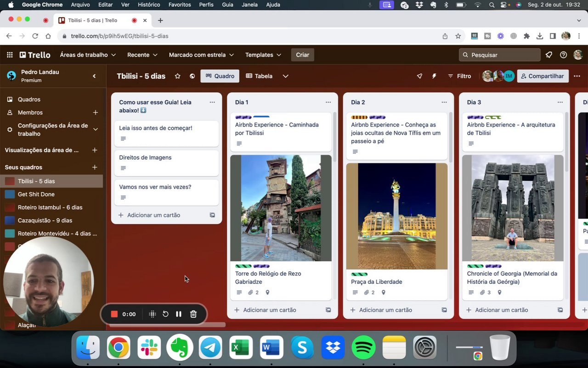Create from template icon in Dia 1 list
Viewport: 588px width, 368px height.
pyautogui.click(x=328, y=310)
